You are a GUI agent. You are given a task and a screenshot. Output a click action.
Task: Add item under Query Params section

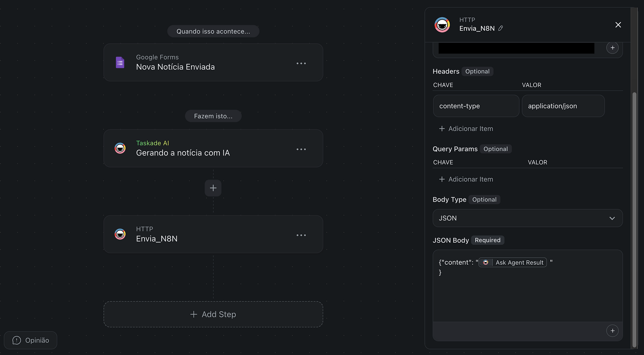[x=466, y=180]
